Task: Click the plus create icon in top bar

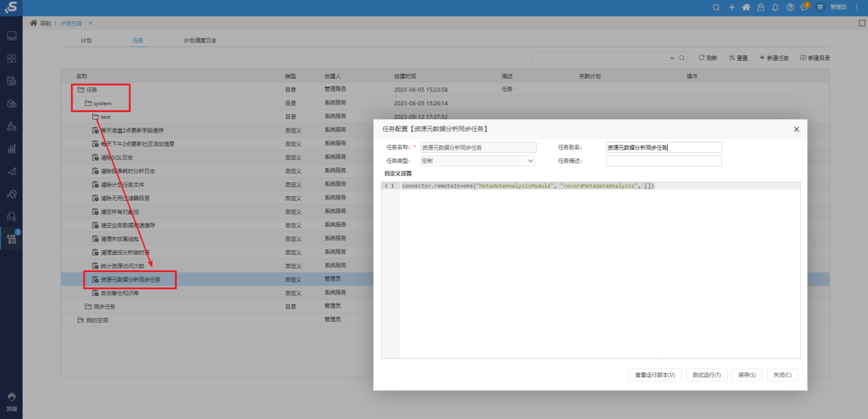Action: 732,7
